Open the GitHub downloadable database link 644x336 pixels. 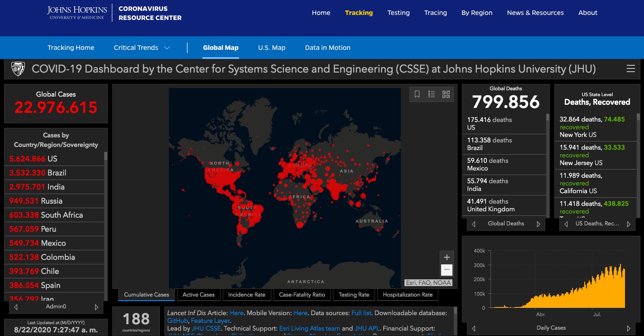tap(177, 321)
